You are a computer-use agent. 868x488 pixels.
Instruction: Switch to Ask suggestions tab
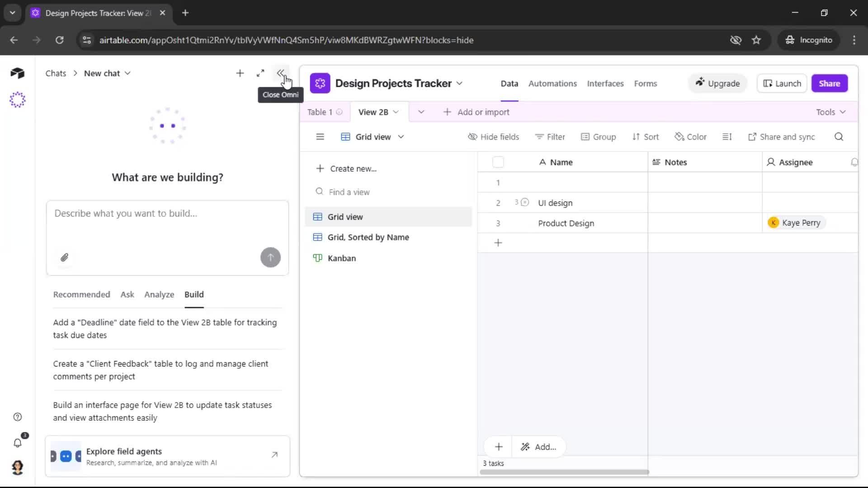[127, 295]
